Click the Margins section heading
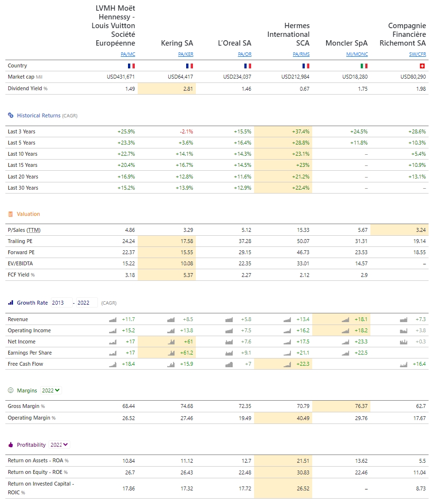431x504 pixels. [27, 390]
